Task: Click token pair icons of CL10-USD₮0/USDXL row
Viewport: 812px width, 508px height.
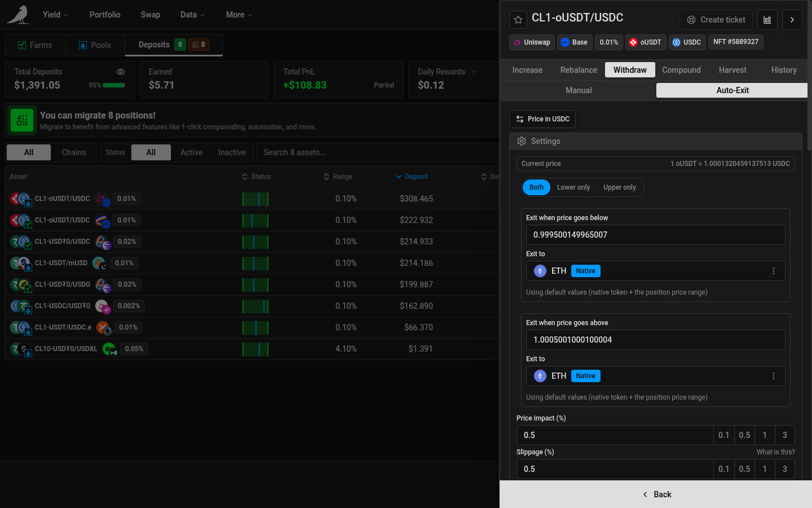Action: [x=21, y=349]
